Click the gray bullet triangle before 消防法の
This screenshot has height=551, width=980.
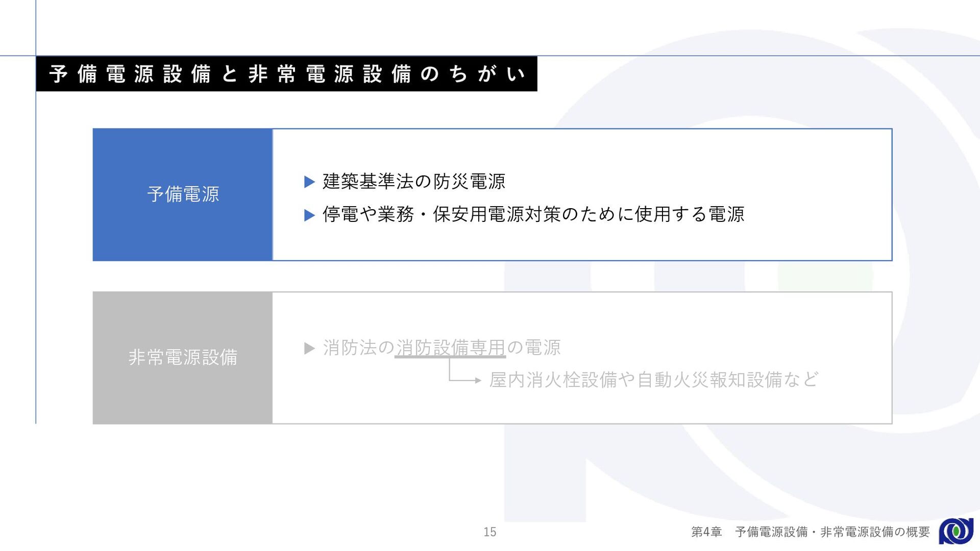309,348
